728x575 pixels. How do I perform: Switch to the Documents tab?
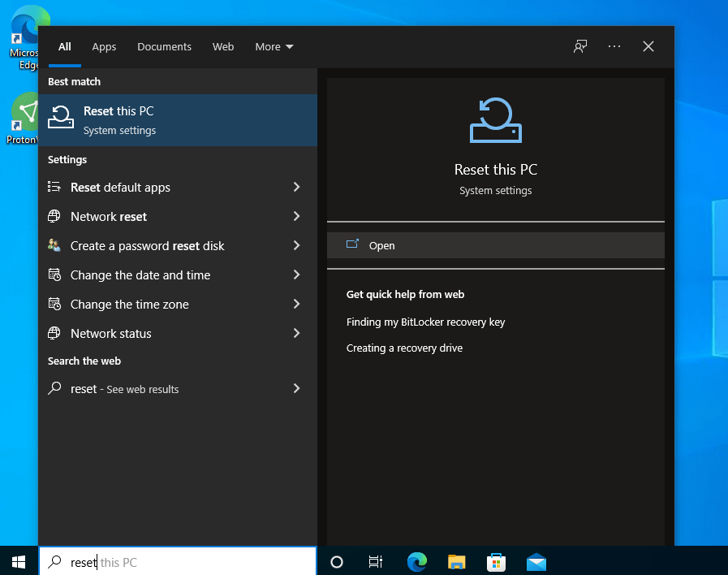(x=164, y=46)
